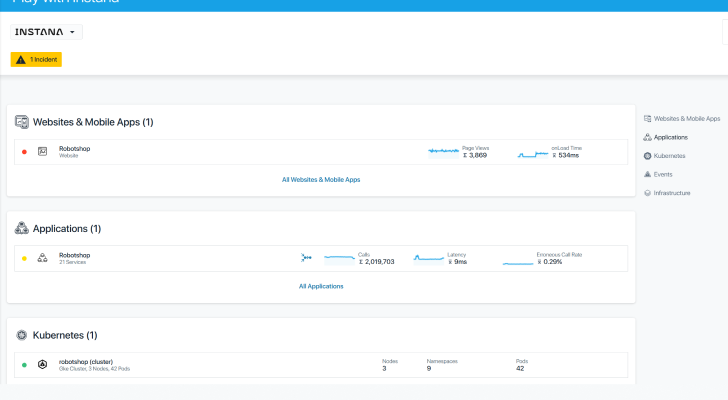Jump to Applications in side navigation
This screenshot has height=400, width=728.
tap(670, 137)
